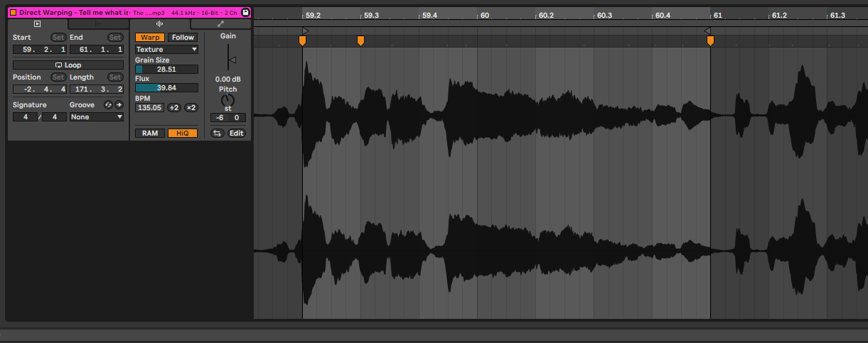Viewport: 868px width, 343px height.
Task: Expand the Groove dropdown set to None
Action: click(96, 117)
